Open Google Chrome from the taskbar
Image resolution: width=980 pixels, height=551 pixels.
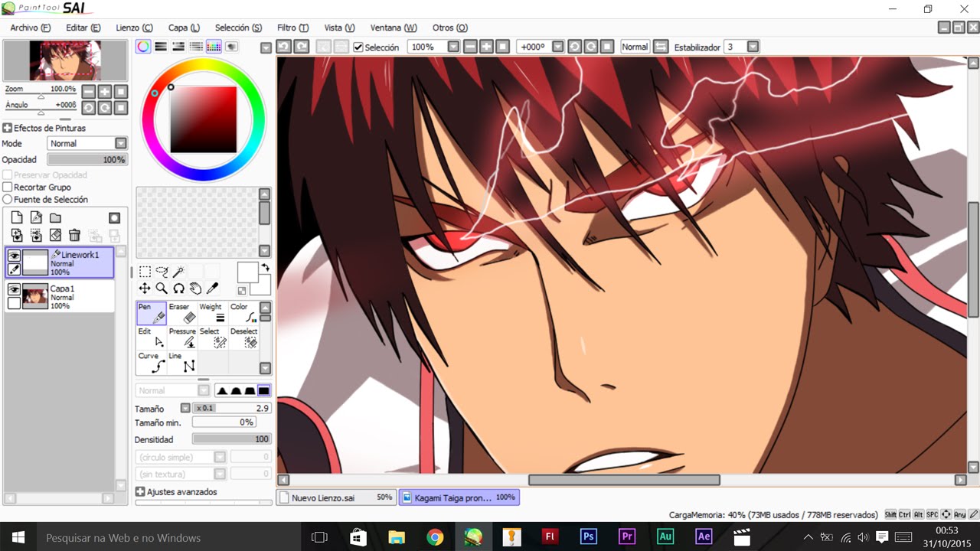point(435,537)
